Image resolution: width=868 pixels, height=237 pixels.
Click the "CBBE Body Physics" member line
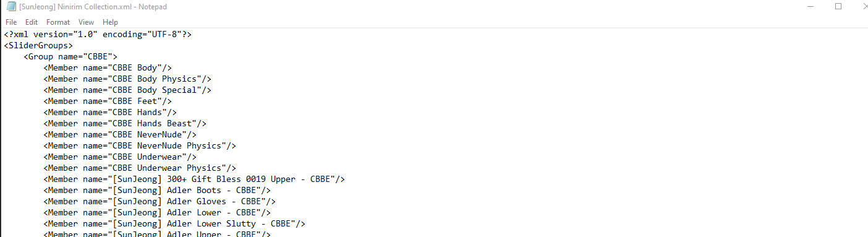coord(127,79)
